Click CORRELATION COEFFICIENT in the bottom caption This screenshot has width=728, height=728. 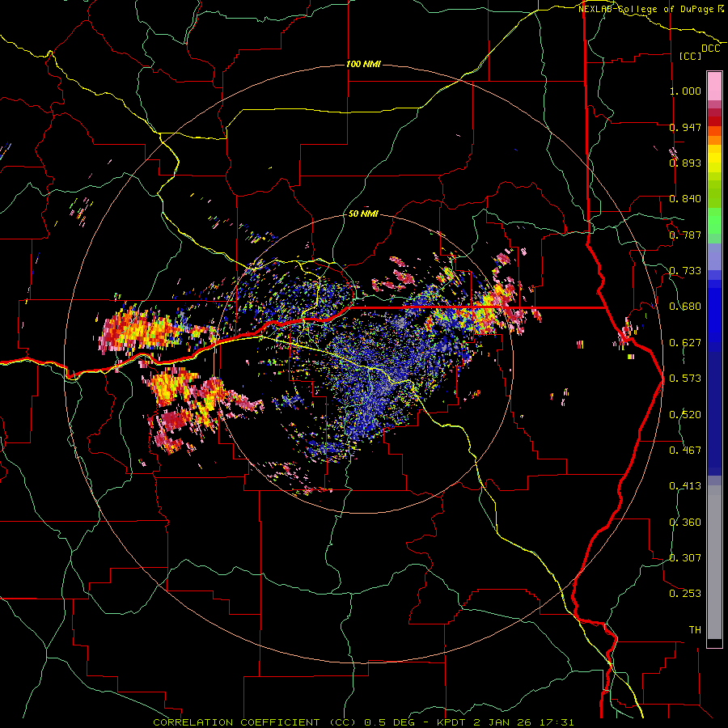click(x=236, y=722)
